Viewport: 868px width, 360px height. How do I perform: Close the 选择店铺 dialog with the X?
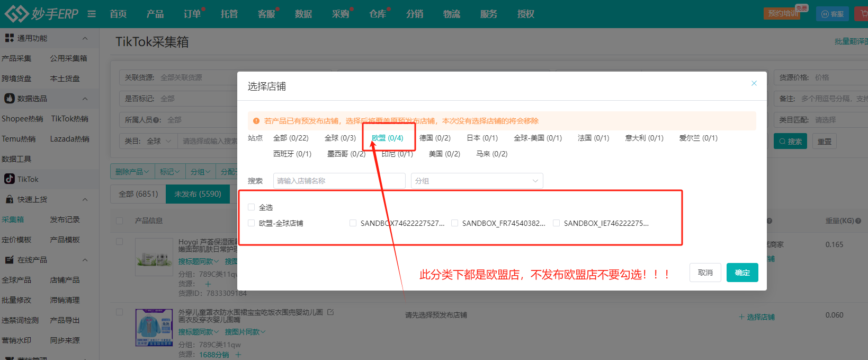(754, 83)
